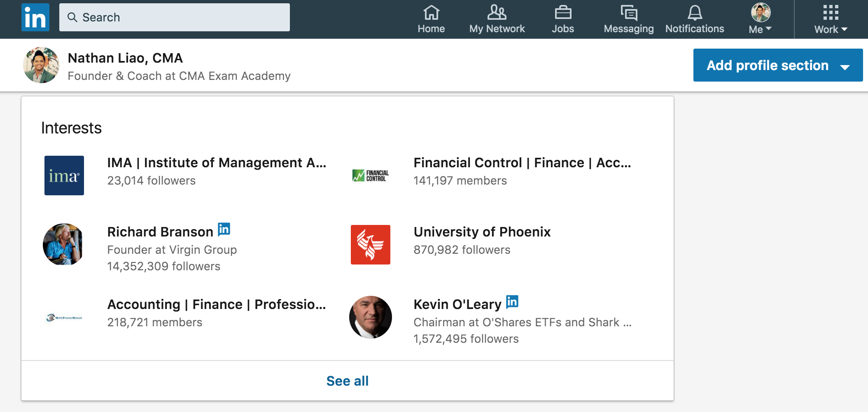Click the Financial Control group logo
This screenshot has height=412, width=868.
(x=371, y=176)
